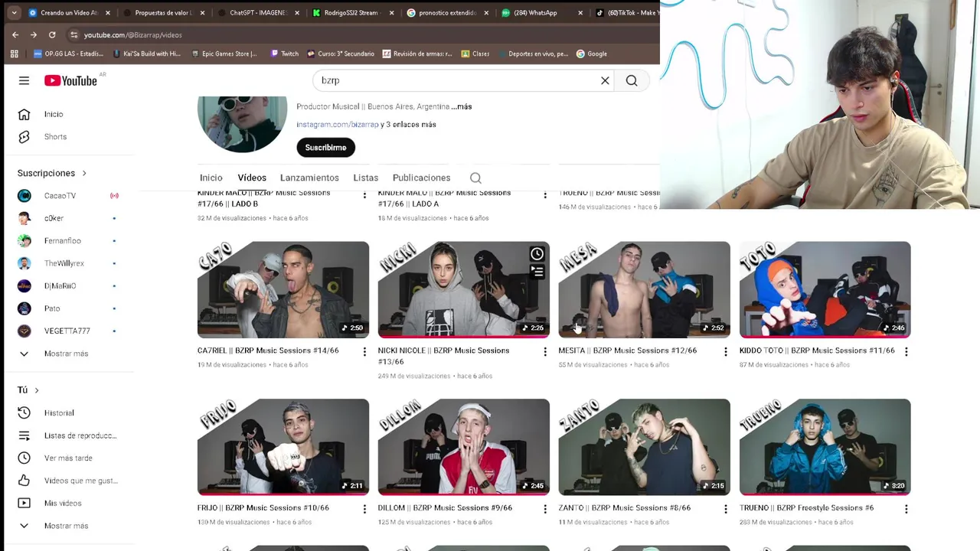
Task: Play the KIDDO TOTO video thumbnail
Action: 825,289
